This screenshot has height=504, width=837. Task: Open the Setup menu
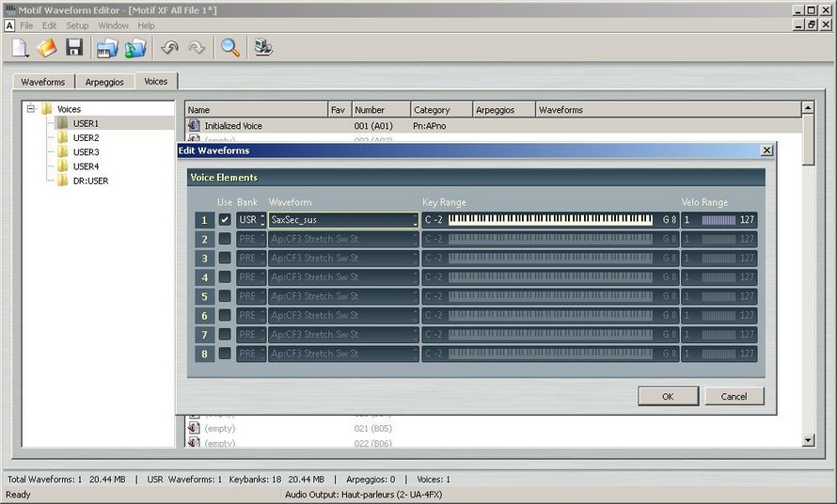coord(77,25)
